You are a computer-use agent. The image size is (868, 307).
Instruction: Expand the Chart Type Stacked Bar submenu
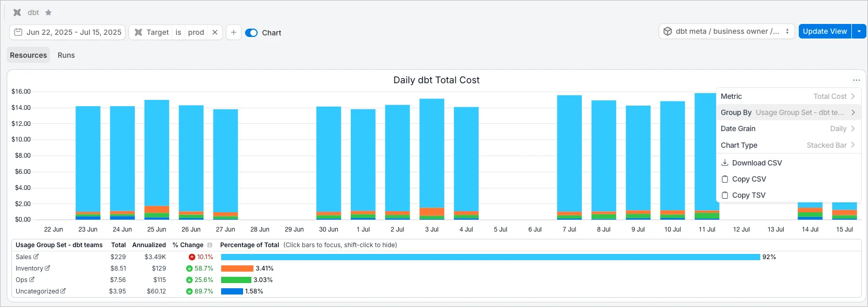pos(788,145)
